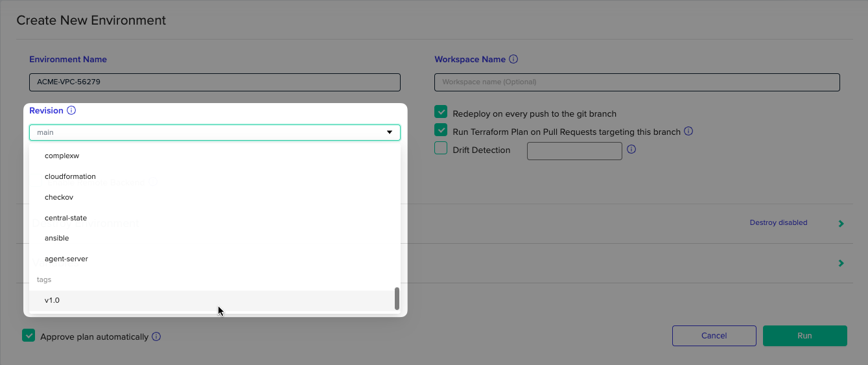Focus the Workspace Name input field
Screen dimensions: 868x365
[637, 82]
